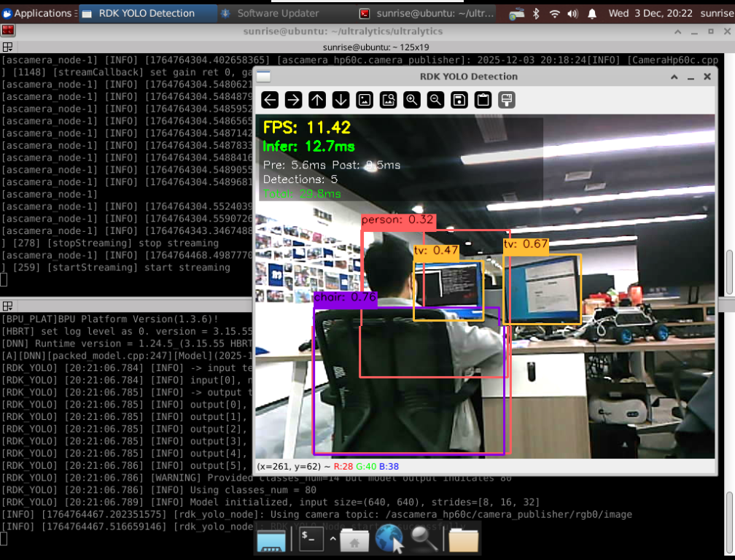The width and height of the screenshot is (735, 560).
Task: Open the volume control tray icon
Action: 572,14
